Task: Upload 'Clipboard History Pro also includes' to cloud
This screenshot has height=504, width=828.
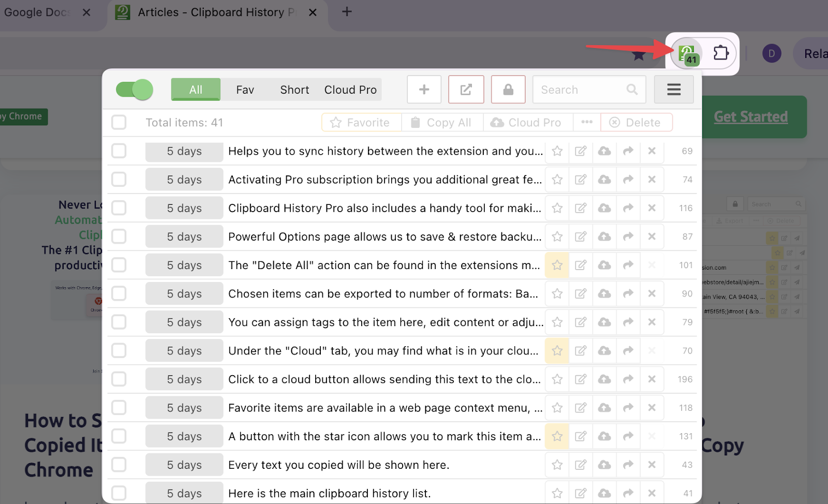Action: [604, 208]
